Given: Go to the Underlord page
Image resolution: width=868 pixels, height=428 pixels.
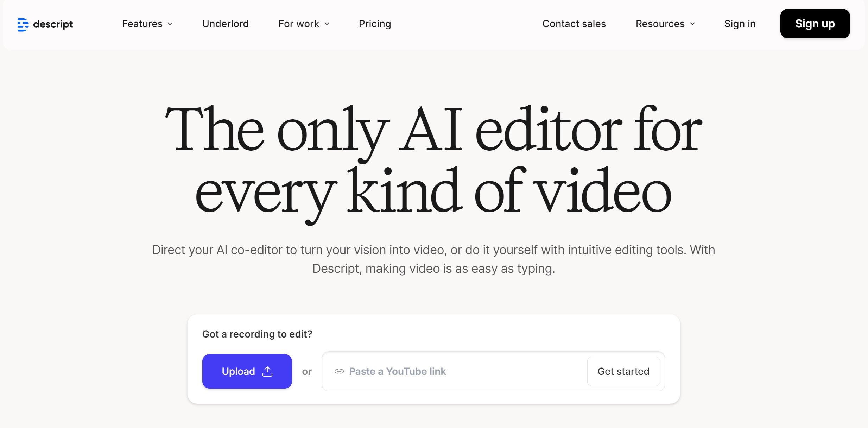Looking at the screenshot, I should pos(225,24).
